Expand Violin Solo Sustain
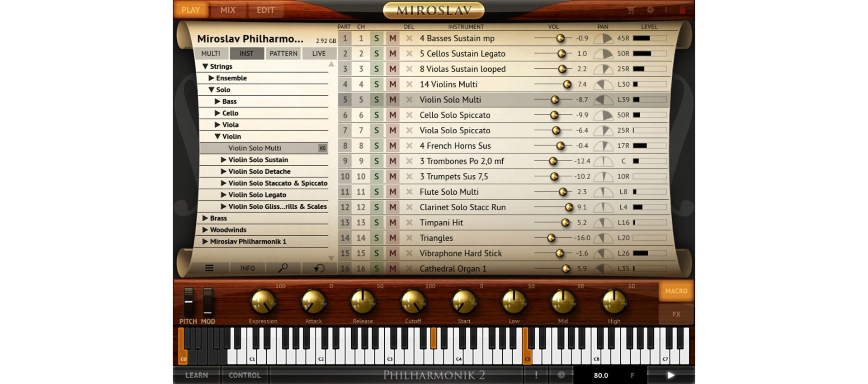This screenshot has height=384, width=868. 223,160
